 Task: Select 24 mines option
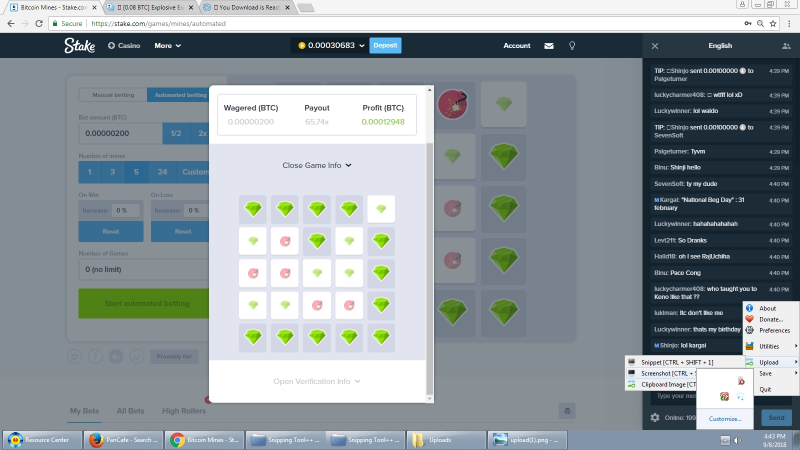tap(162, 172)
